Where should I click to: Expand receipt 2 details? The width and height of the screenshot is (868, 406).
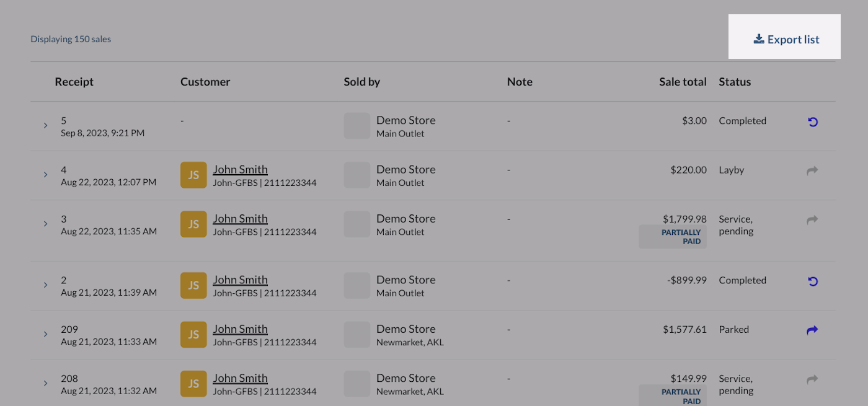point(45,285)
